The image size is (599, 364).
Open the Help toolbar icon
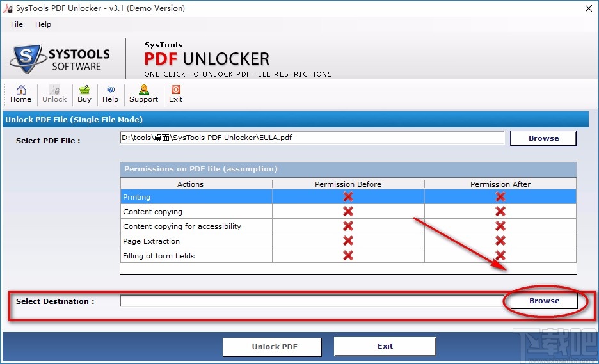[111, 94]
